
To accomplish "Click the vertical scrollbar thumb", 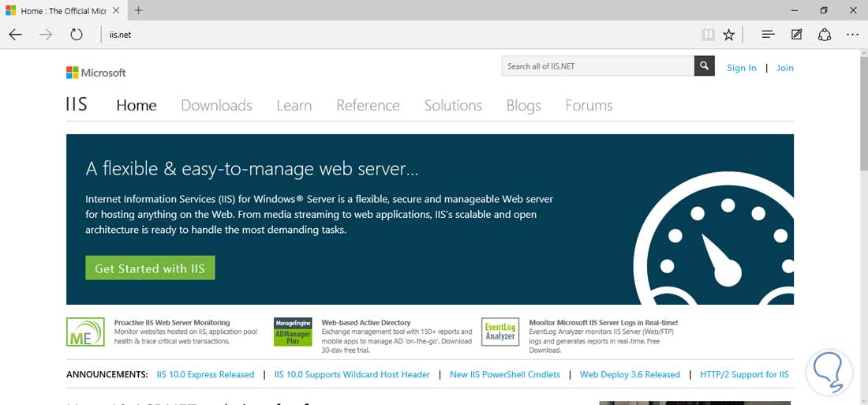I will (863, 114).
